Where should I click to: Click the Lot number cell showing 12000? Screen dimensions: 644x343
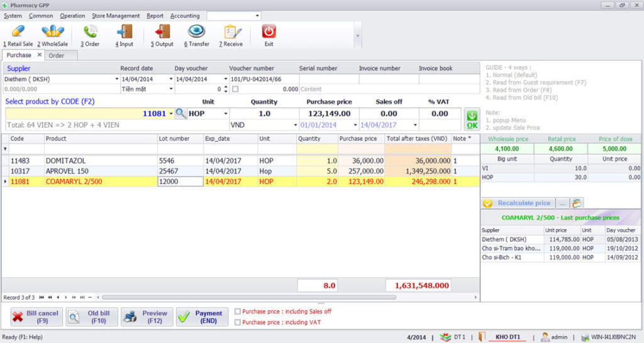(x=180, y=182)
